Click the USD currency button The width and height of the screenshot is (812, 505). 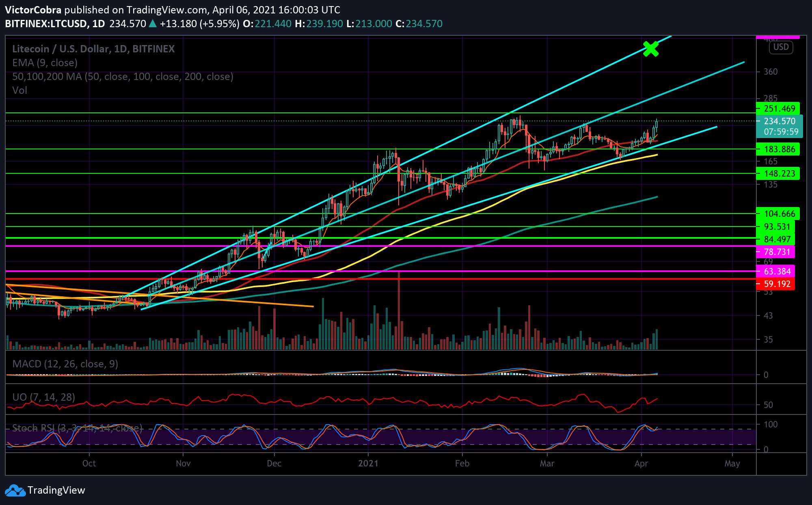[781, 47]
